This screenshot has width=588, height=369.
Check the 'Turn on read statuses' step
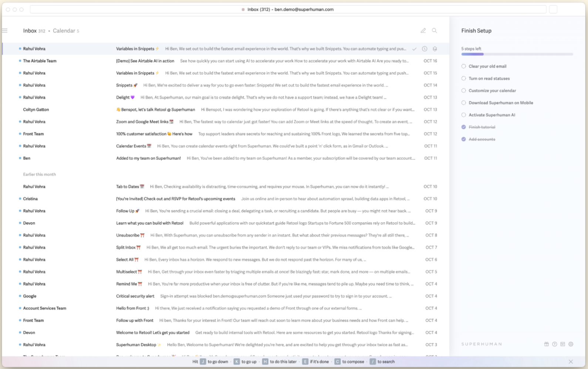click(x=463, y=78)
